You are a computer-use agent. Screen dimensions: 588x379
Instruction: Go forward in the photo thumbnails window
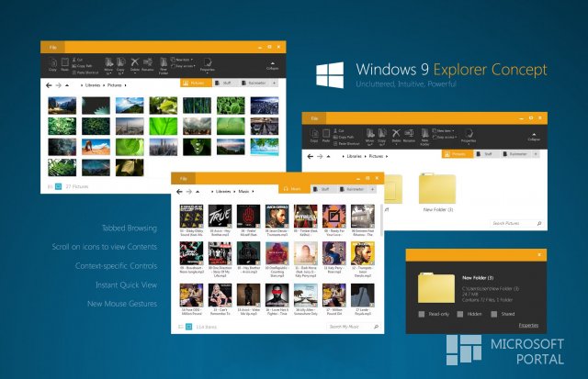point(59,85)
